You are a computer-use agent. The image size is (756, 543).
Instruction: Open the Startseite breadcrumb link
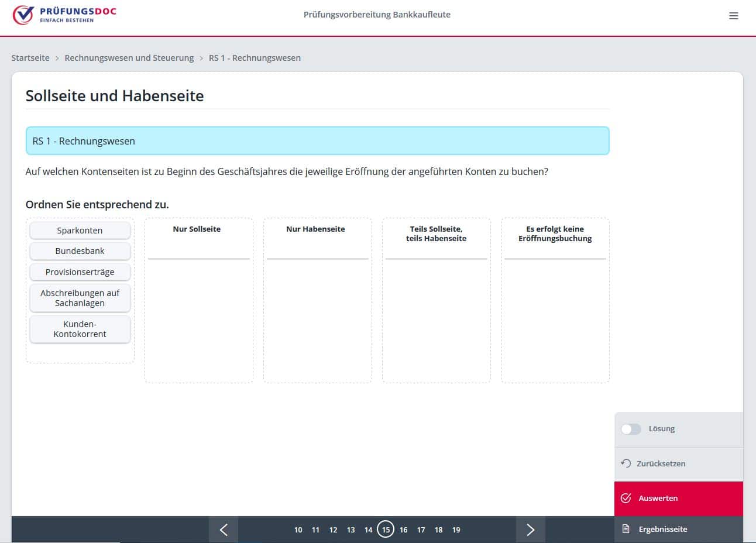30,58
